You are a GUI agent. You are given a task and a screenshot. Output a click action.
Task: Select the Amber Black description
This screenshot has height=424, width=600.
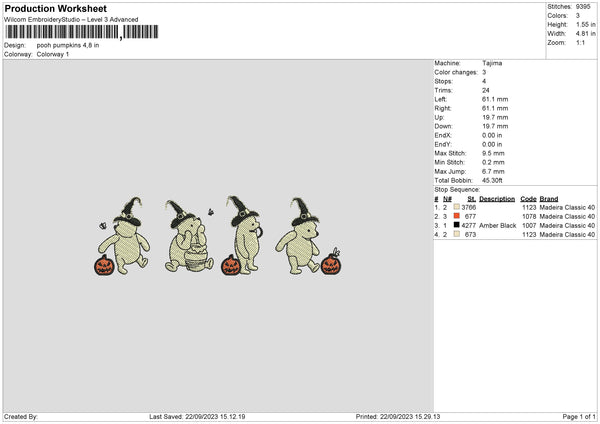coord(497,226)
